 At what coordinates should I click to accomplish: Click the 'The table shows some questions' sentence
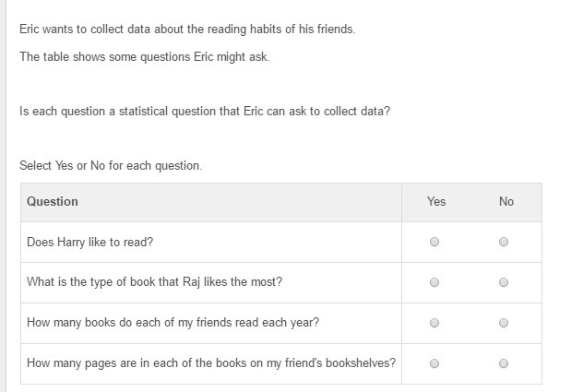145,57
